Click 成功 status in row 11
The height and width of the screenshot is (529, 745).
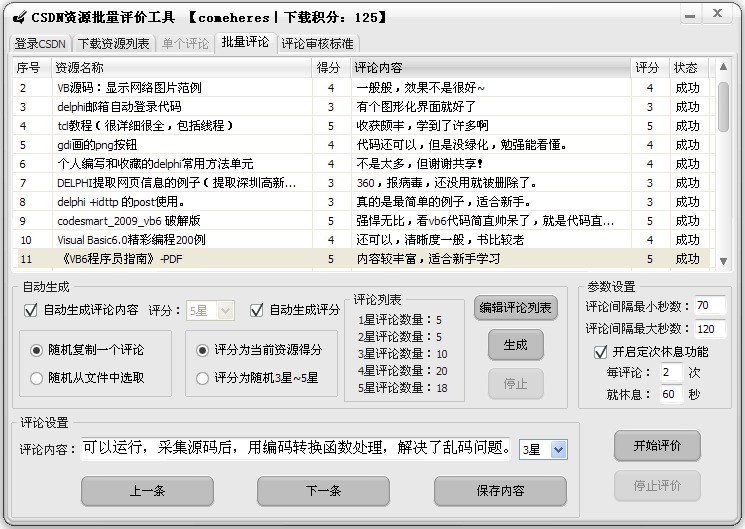(x=688, y=259)
